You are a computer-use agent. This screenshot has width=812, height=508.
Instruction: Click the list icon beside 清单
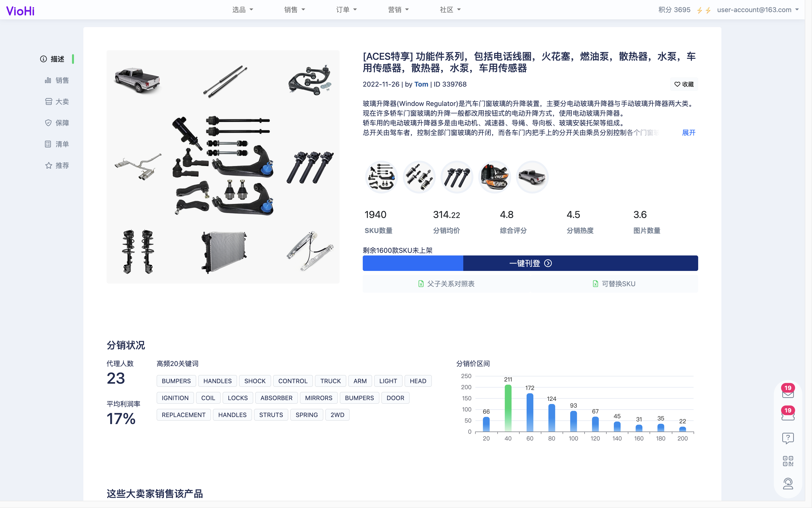[48, 144]
